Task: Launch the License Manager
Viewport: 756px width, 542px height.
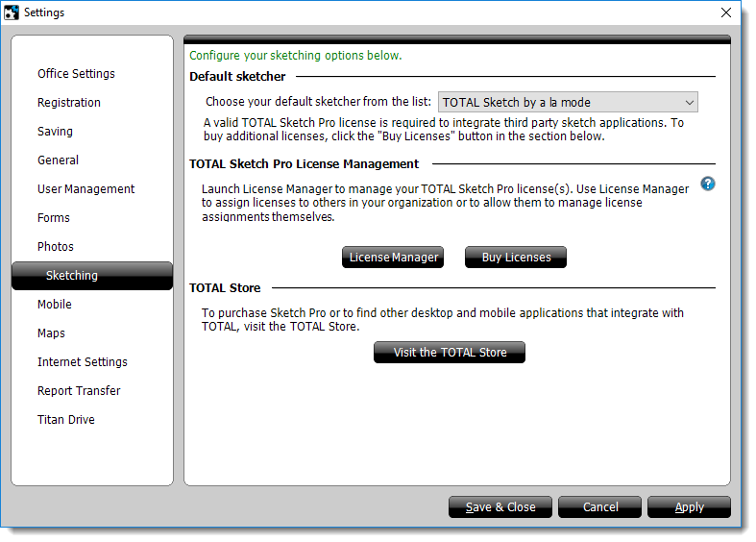Action: (393, 258)
